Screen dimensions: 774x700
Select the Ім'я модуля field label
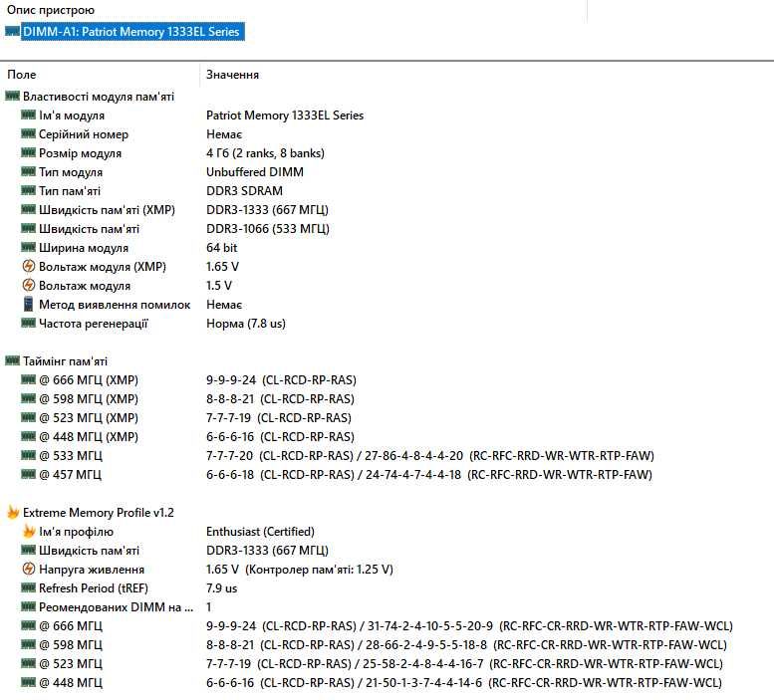click(x=72, y=116)
